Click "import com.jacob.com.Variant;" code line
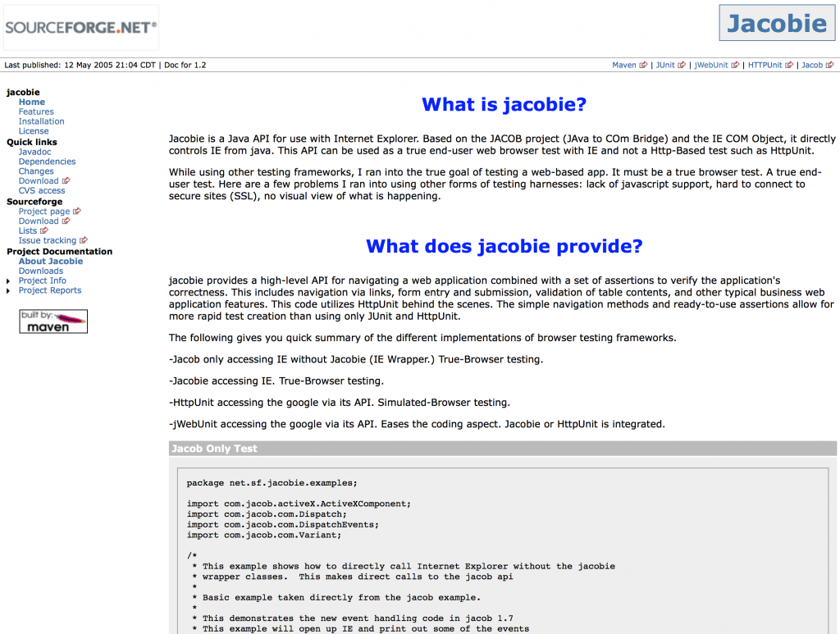The height and width of the screenshot is (634, 840). coord(263,535)
